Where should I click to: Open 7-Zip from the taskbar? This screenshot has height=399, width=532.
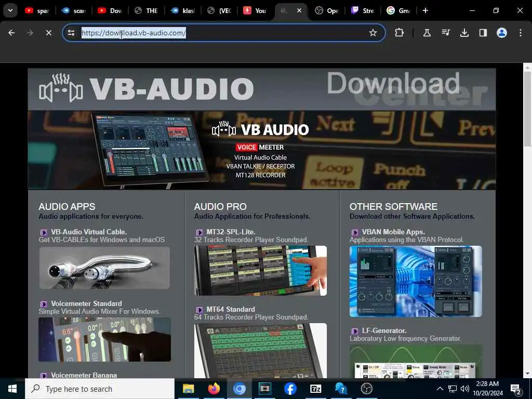(315, 389)
